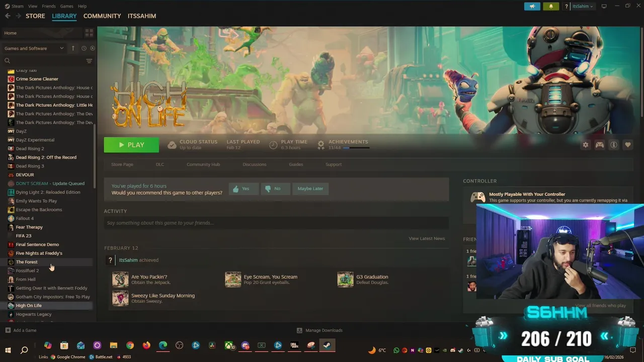Open Steam announcements megaphone icon
This screenshot has width=644, height=362.
click(x=532, y=6)
